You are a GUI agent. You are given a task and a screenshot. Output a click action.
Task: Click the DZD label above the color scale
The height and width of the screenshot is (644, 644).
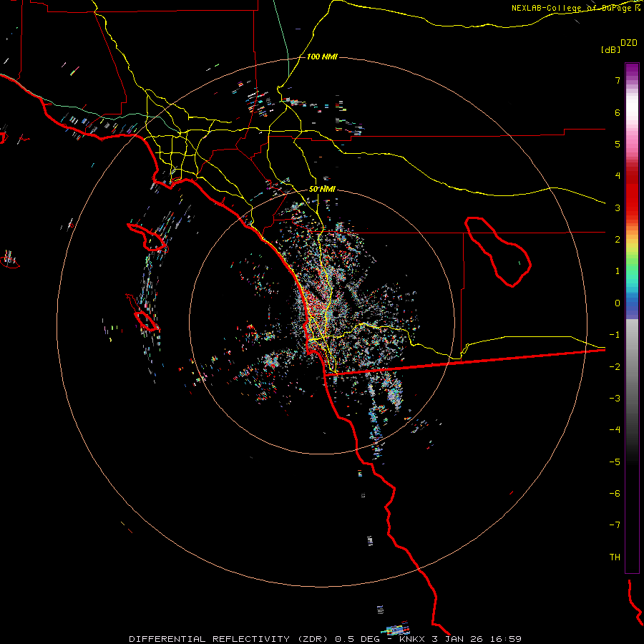(629, 43)
